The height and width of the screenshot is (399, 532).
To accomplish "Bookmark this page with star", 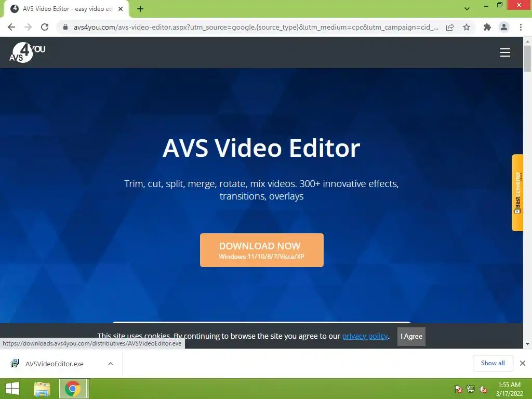I will click(467, 27).
